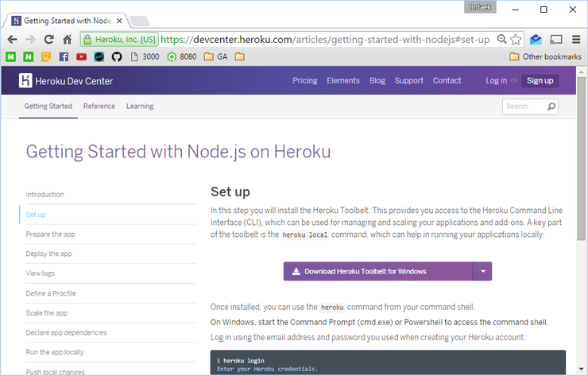The image size is (588, 376).
Task: Expand the download button dropdown arrow
Action: click(482, 271)
